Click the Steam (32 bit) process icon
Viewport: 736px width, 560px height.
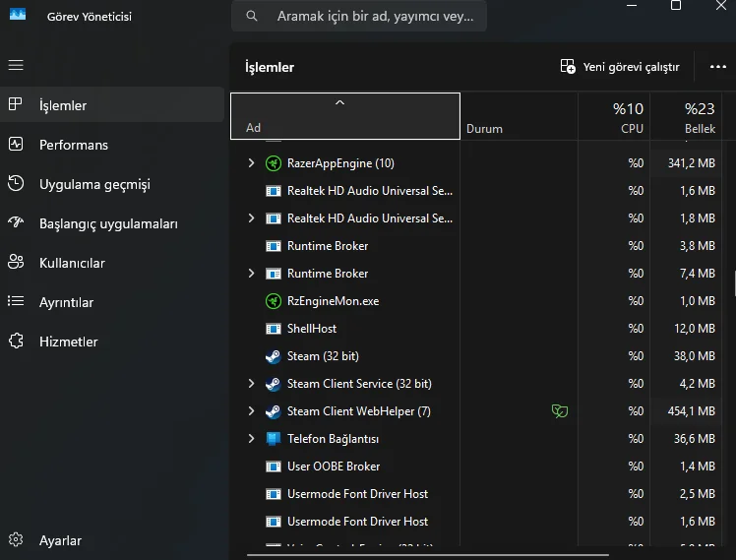(x=274, y=356)
